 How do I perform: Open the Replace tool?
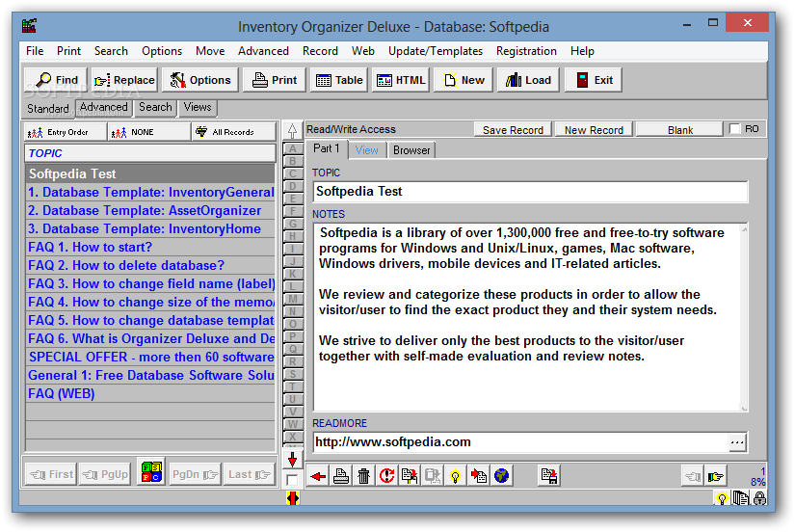(x=124, y=80)
